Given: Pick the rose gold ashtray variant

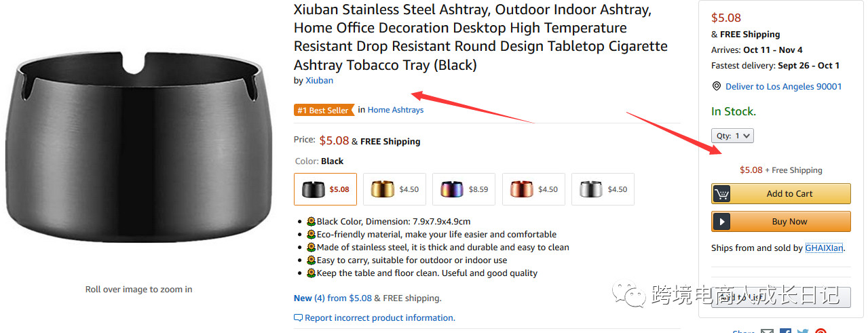Looking at the screenshot, I should click(533, 189).
